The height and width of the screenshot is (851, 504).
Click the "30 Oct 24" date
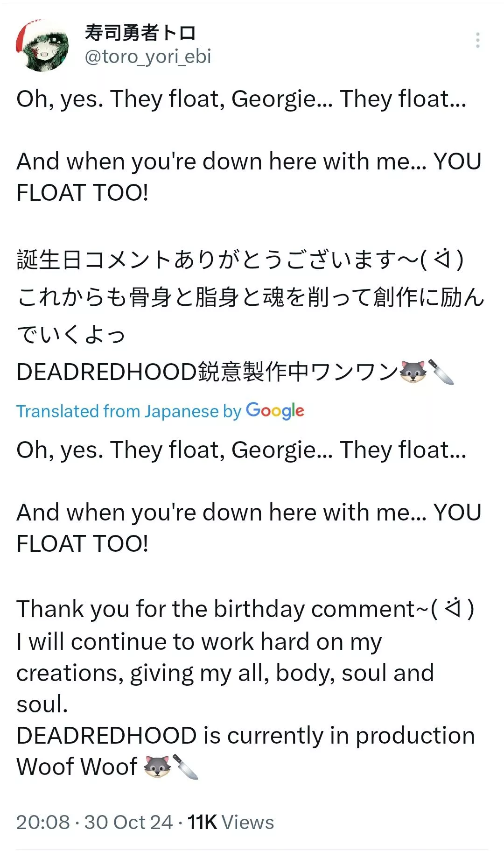point(128,822)
